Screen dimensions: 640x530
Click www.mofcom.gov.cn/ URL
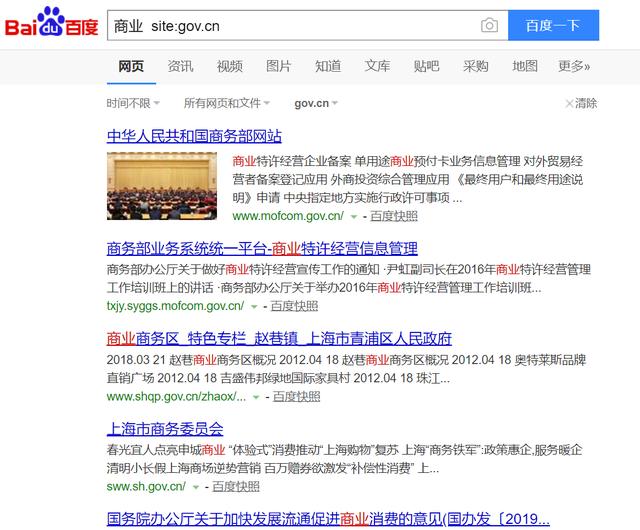coord(288,216)
